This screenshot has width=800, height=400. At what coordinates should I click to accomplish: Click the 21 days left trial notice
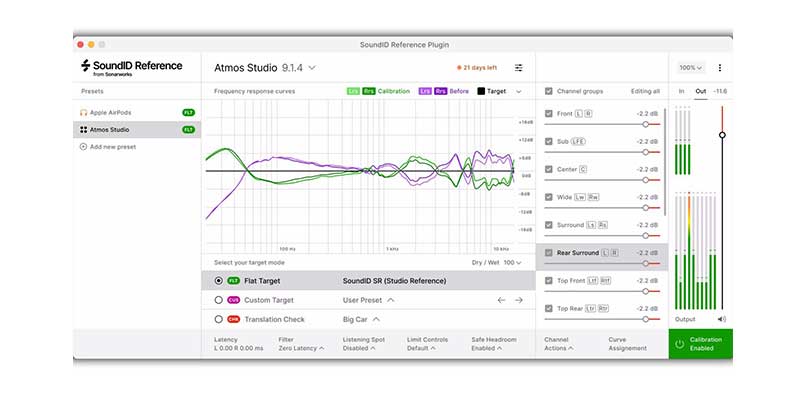(477, 67)
